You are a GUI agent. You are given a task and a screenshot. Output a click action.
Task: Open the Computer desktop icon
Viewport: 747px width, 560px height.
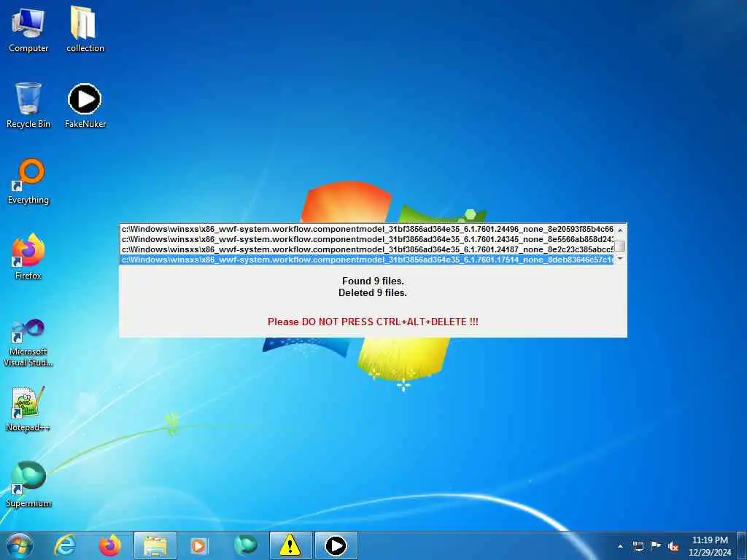(28, 29)
